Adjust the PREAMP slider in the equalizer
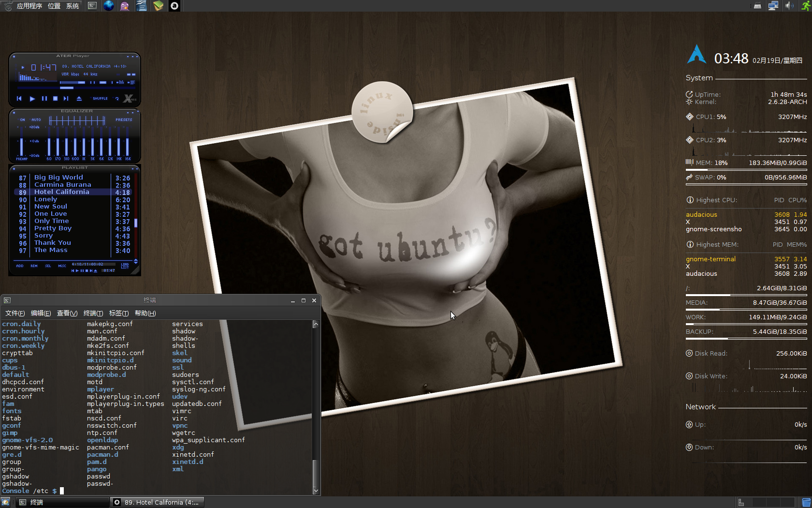This screenshot has width=812, height=508. pyautogui.click(x=21, y=141)
